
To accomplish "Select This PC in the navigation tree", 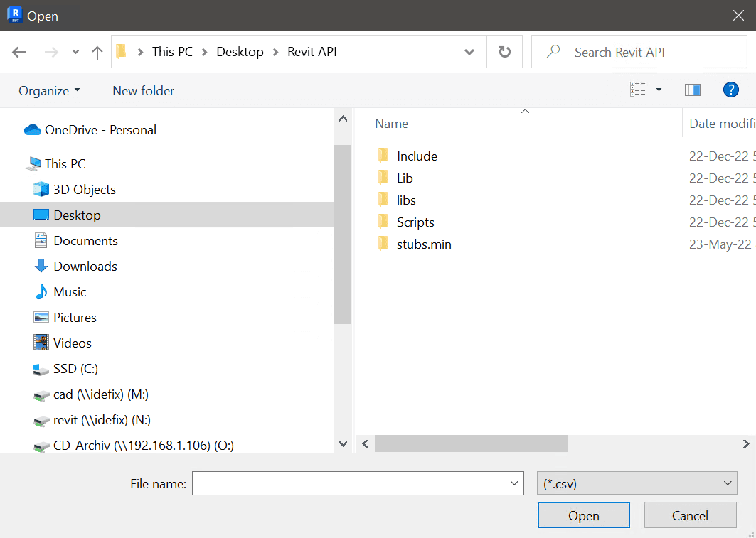I will (65, 163).
